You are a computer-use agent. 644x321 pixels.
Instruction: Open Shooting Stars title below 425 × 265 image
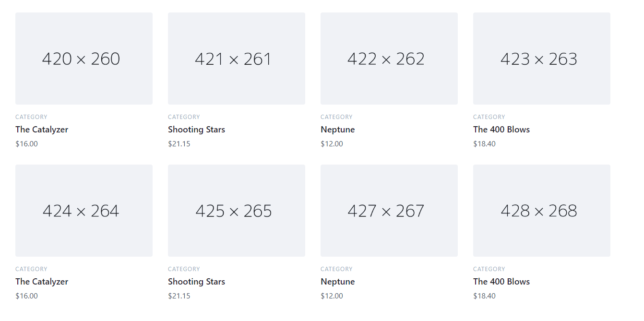[196, 282]
